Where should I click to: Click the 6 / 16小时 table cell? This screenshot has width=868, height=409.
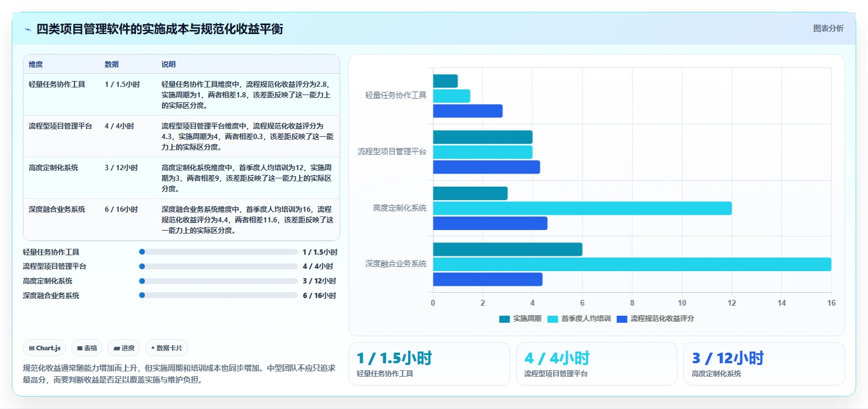121,209
